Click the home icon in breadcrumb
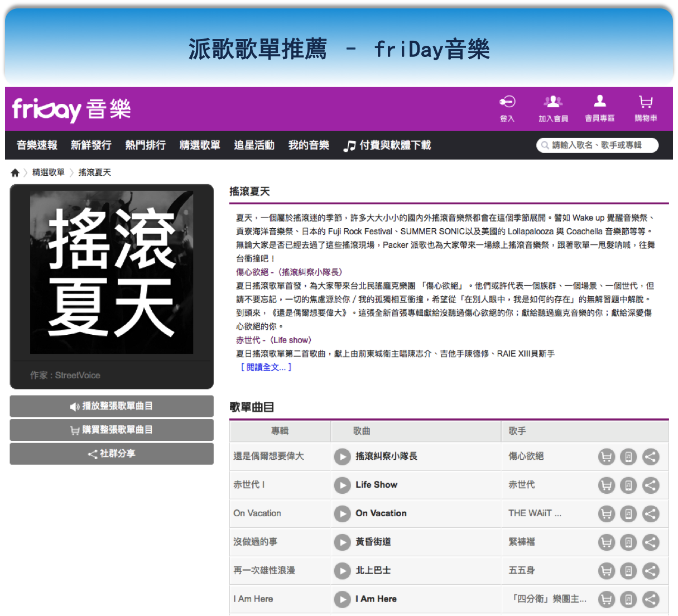Viewport: 678px width, 616px height. coord(15,172)
